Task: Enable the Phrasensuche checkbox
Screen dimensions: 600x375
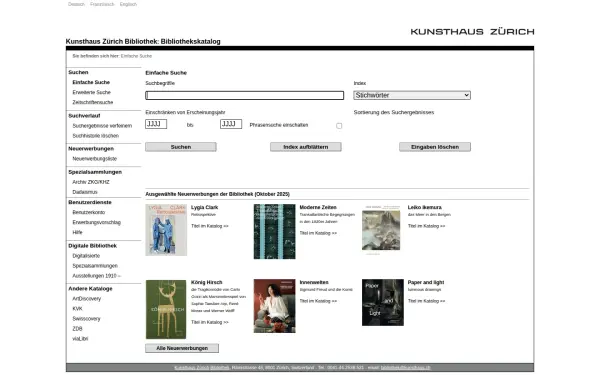Action: pyautogui.click(x=339, y=126)
